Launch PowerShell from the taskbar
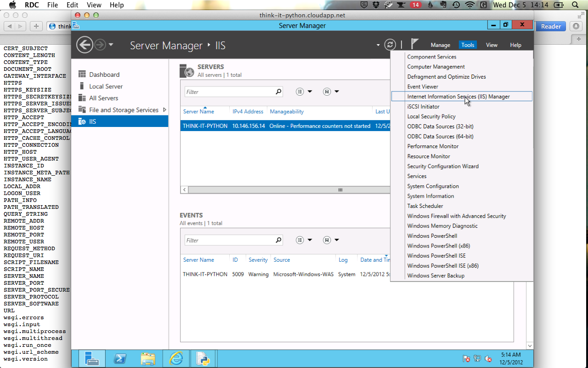The width and height of the screenshot is (588, 368). [x=120, y=358]
